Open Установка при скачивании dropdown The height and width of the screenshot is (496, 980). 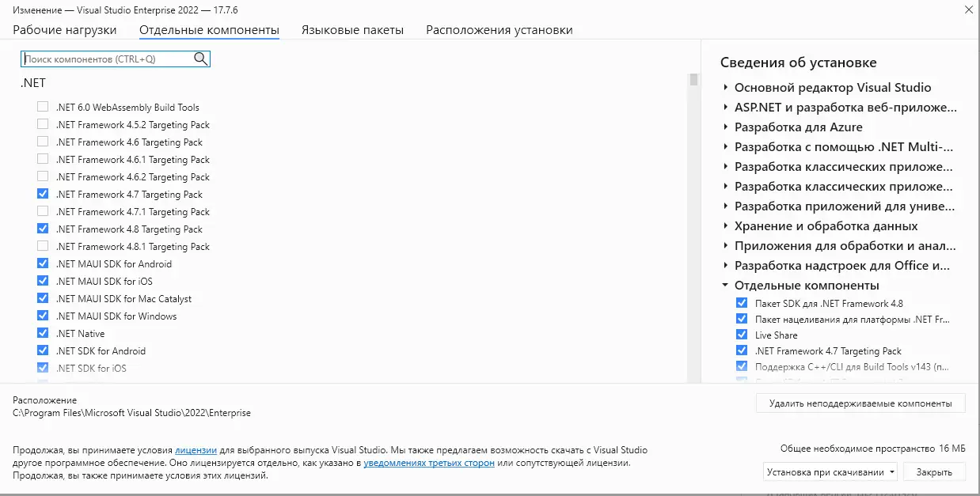pyautogui.click(x=830, y=472)
